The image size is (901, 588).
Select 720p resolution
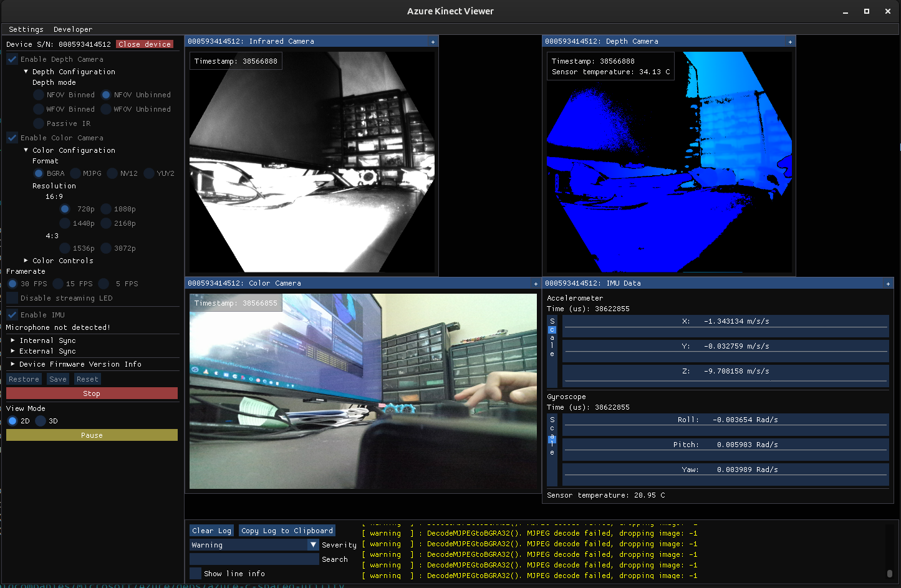pyautogui.click(x=65, y=209)
